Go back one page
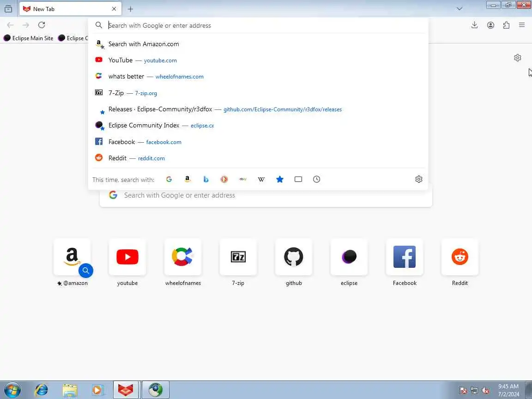 tap(10, 25)
